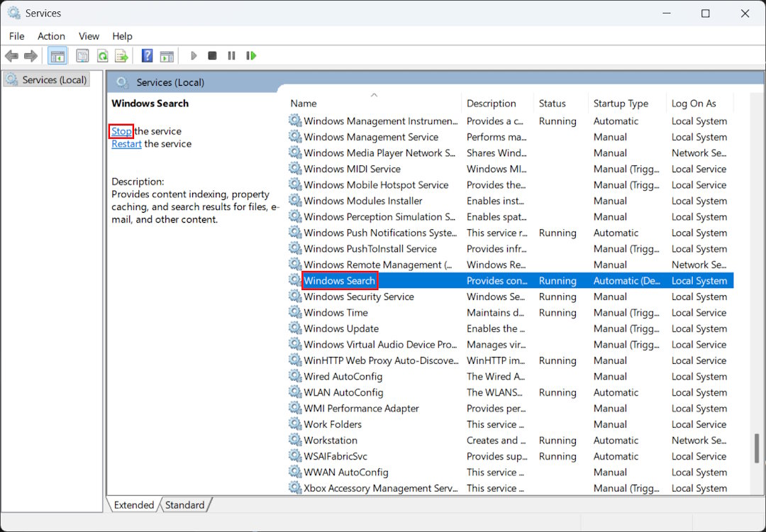Sort list by Startup Type column header
The height and width of the screenshot is (532, 766).
point(621,104)
